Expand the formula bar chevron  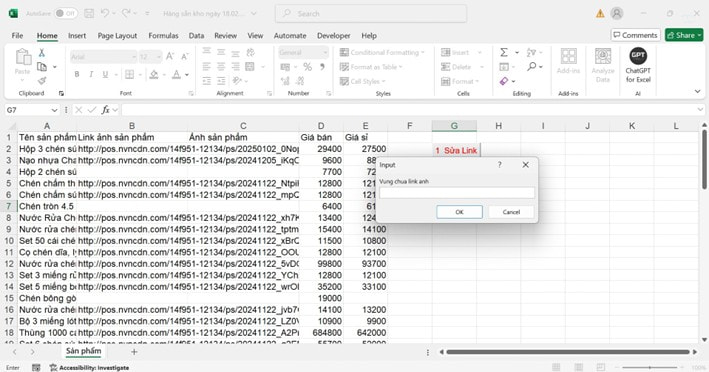coord(700,110)
